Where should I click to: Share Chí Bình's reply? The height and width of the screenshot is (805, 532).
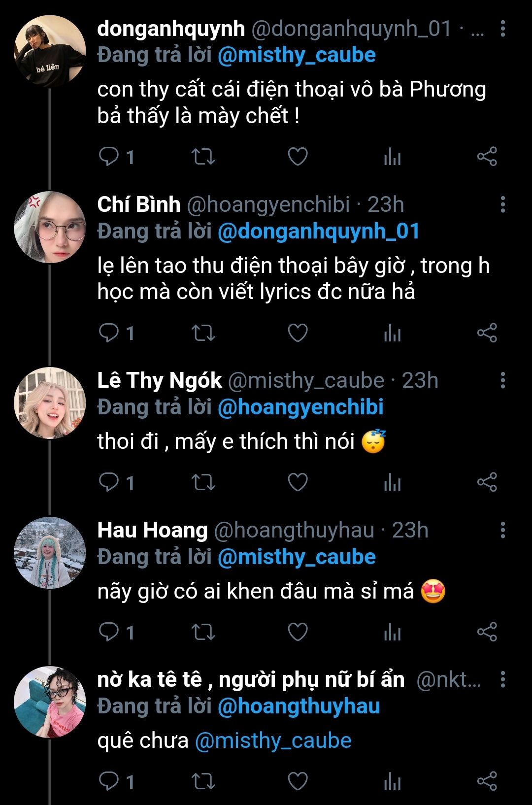coord(487,333)
